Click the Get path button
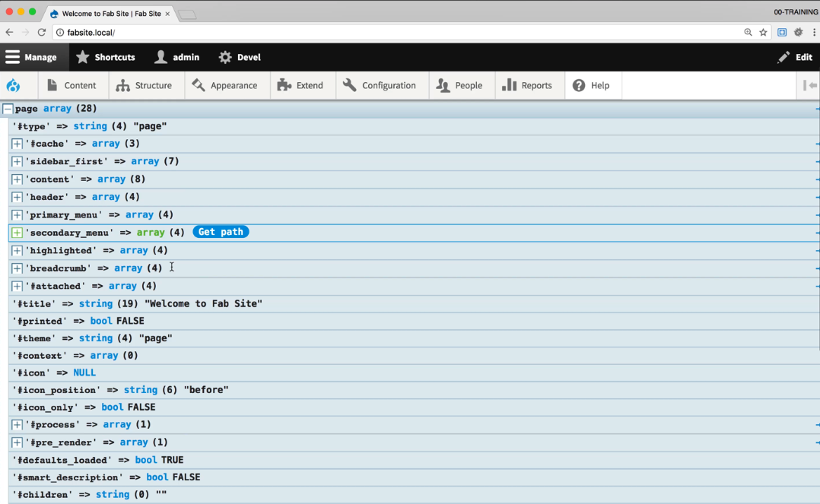The image size is (820, 504). click(x=221, y=232)
